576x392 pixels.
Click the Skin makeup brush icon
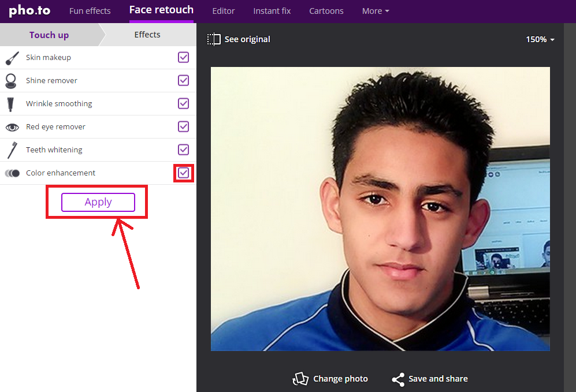[x=12, y=58]
